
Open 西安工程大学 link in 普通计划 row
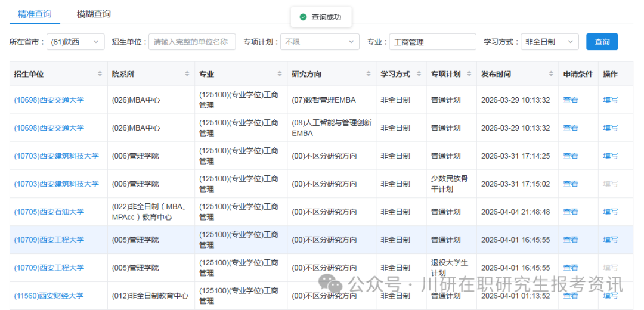[49, 240]
